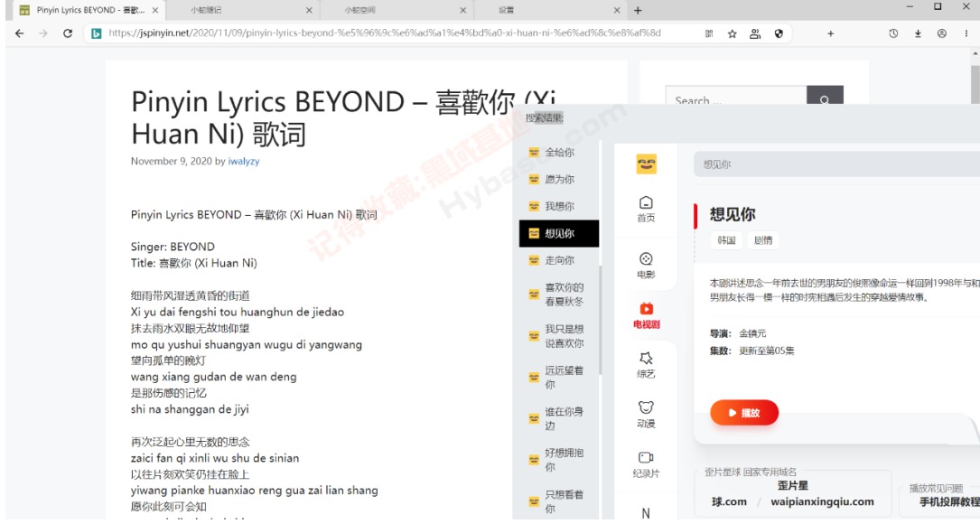Select search result 只想看着你
Screen dimensions: 980x524
click(559, 501)
